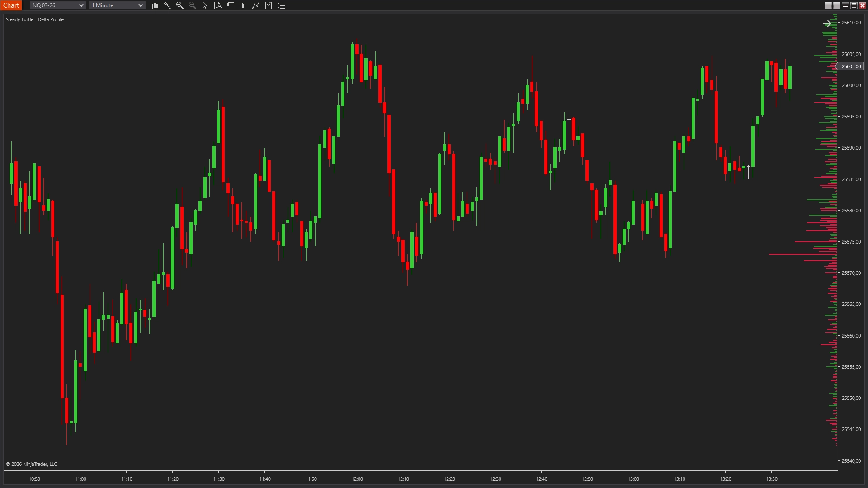
Task: Open the 1 Minute interval dropdown
Action: pyautogui.click(x=117, y=5)
